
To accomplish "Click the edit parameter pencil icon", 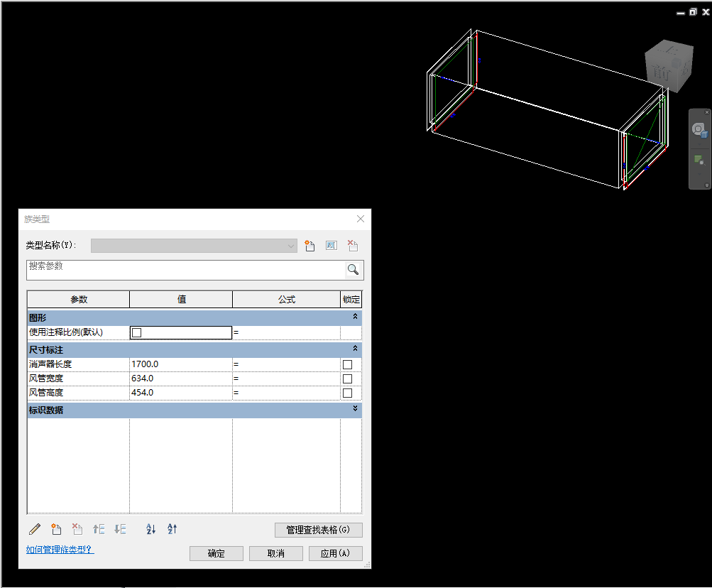I will pos(35,529).
